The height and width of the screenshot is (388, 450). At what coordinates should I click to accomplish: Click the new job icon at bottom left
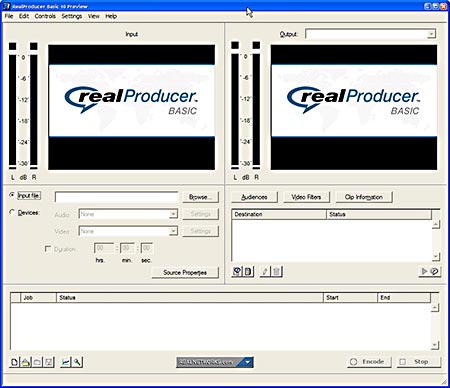coord(14,362)
